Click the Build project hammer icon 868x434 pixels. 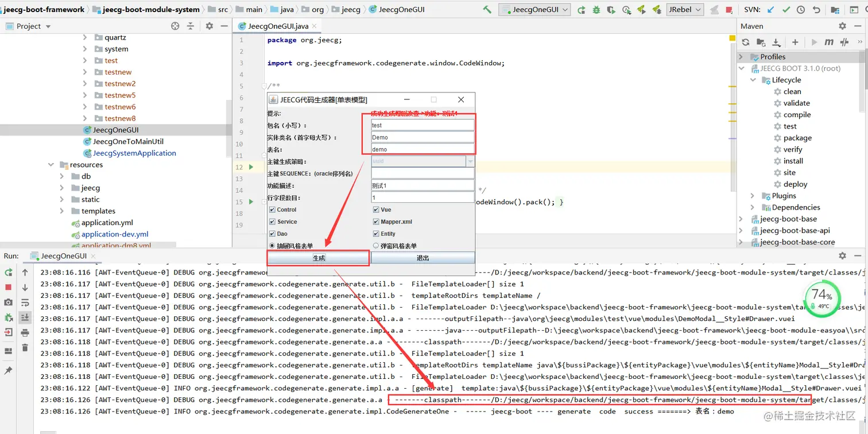click(x=487, y=10)
